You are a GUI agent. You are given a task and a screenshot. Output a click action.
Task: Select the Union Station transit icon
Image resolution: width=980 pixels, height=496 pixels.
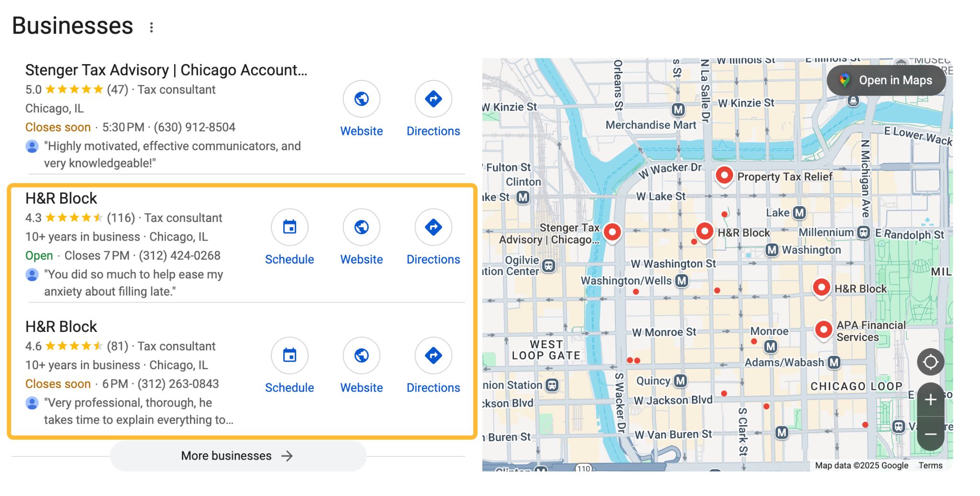point(552,385)
